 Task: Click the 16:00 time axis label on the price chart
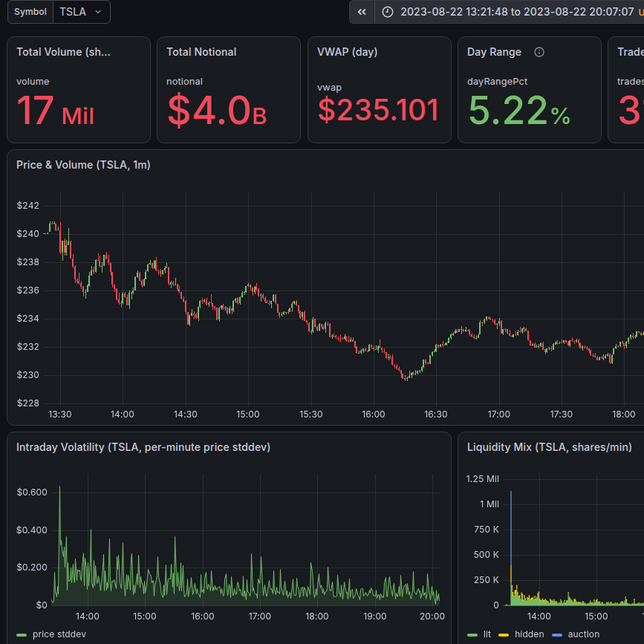374,414
